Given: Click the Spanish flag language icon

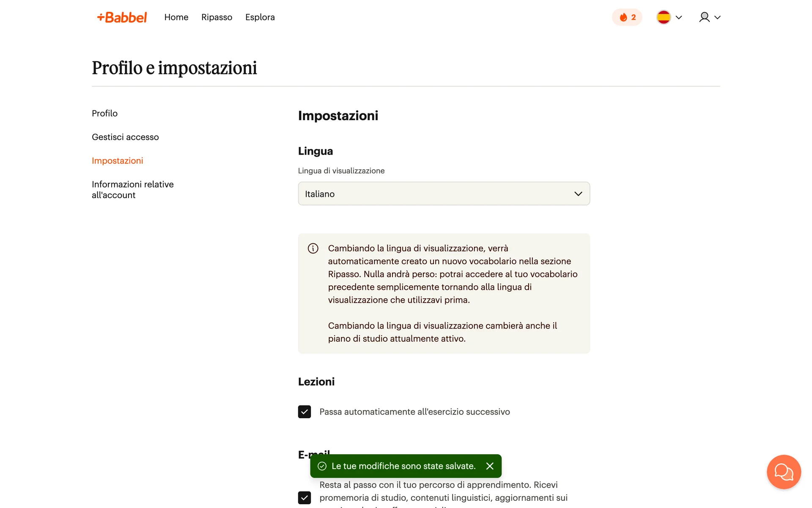Looking at the screenshot, I should [664, 17].
